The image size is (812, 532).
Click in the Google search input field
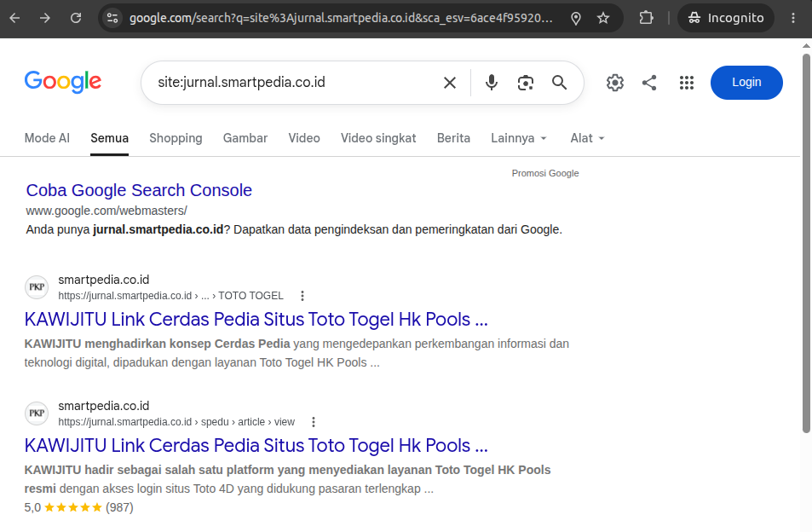(x=295, y=83)
